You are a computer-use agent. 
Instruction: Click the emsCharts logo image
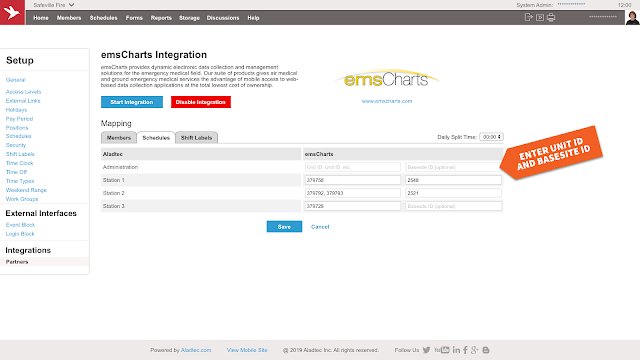tap(387, 79)
